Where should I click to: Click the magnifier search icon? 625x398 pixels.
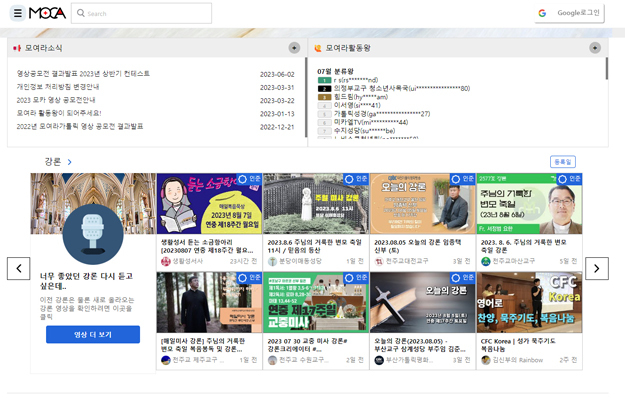(x=81, y=13)
